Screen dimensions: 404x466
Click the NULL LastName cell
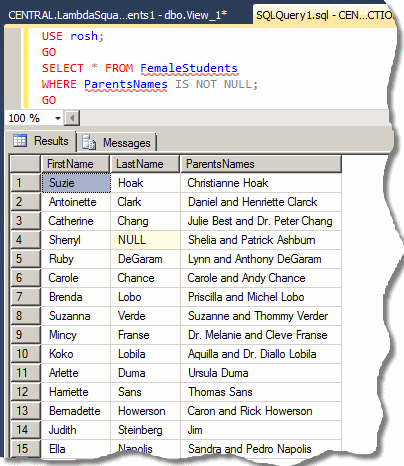(145, 240)
